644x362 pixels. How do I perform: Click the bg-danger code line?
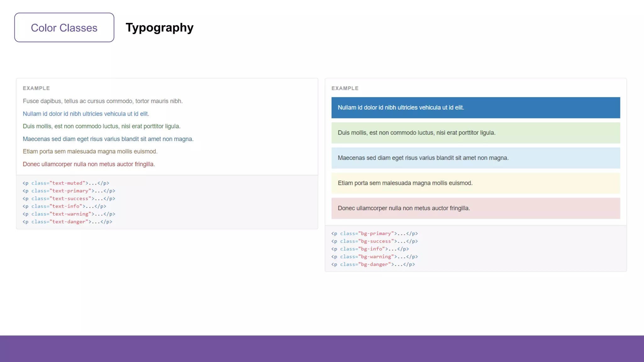point(373,264)
